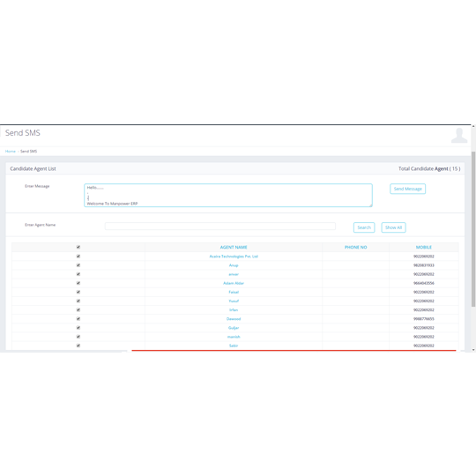Click the vertical page scrollbar thumb
Screen dimensions: 476x476
pos(473,229)
